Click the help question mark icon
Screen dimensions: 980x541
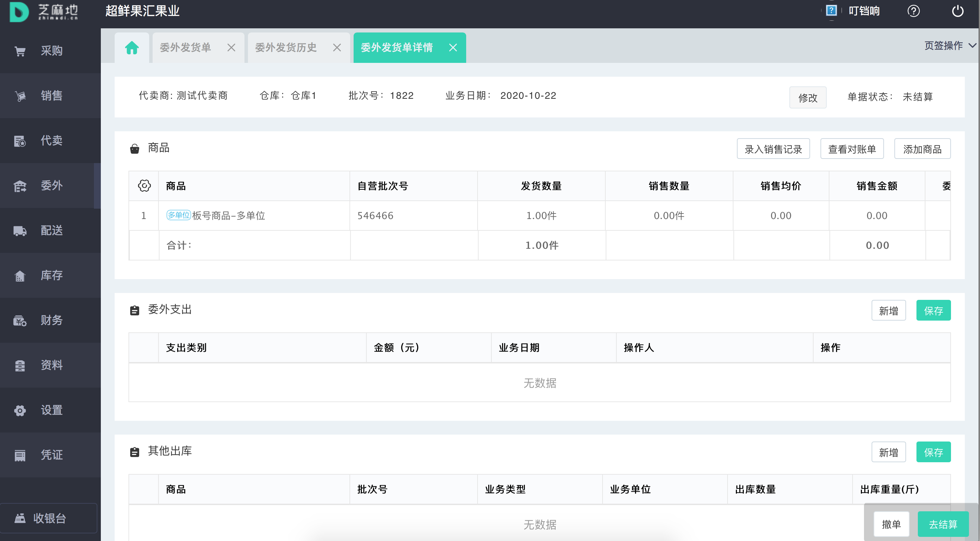[x=913, y=11]
